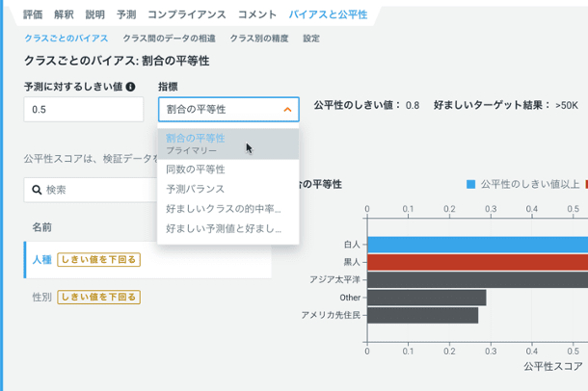Open the 評価 tab

tap(33, 15)
